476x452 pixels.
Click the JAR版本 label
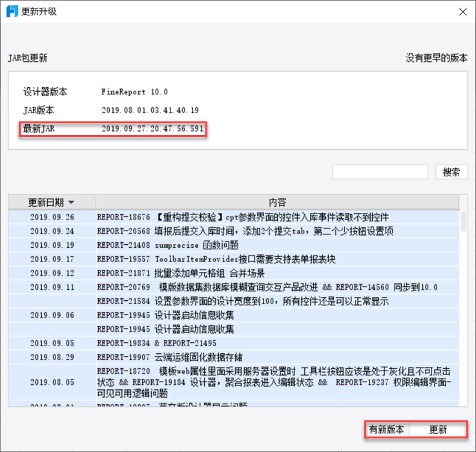coord(39,110)
